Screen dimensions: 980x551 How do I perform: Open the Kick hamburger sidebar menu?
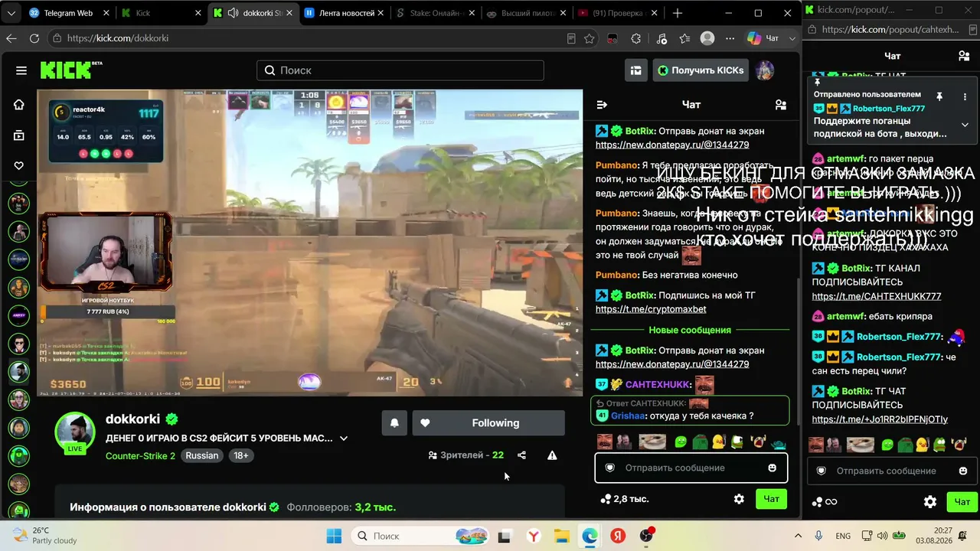click(x=21, y=70)
